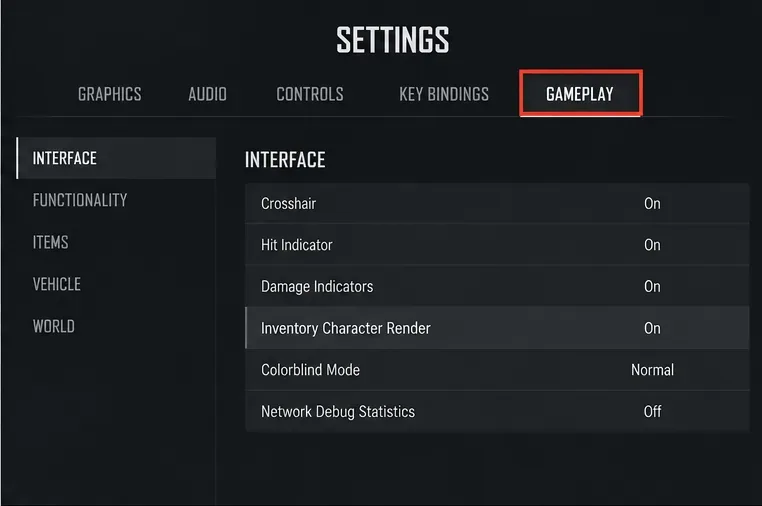This screenshot has width=762, height=506.
Task: Open the Items category
Action: coord(51,242)
